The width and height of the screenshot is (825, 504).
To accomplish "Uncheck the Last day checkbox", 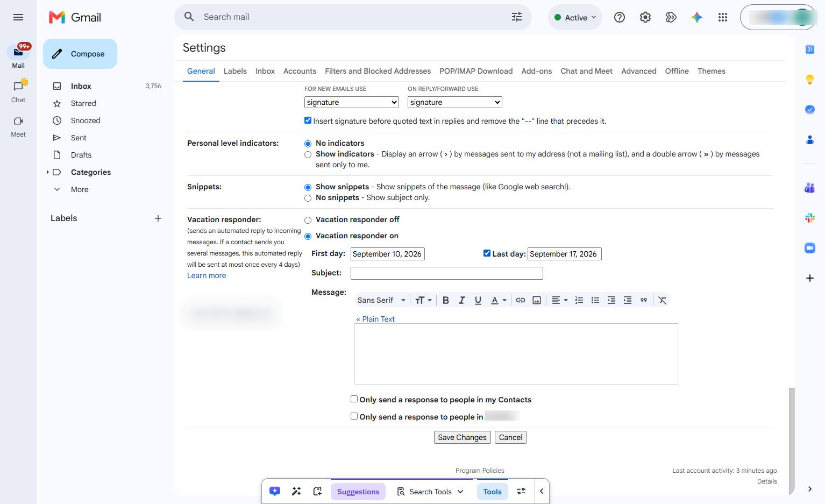I will click(487, 253).
